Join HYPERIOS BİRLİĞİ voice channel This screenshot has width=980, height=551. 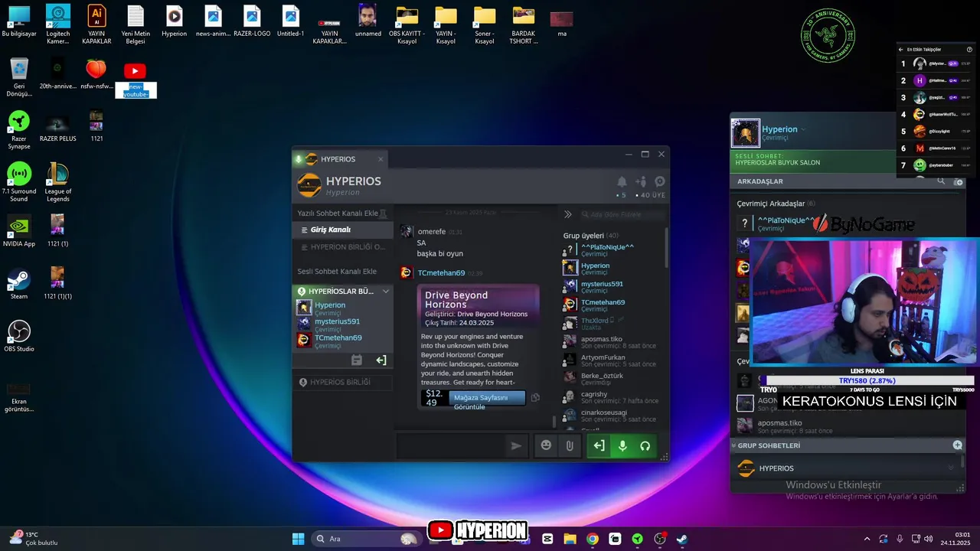coord(342,382)
